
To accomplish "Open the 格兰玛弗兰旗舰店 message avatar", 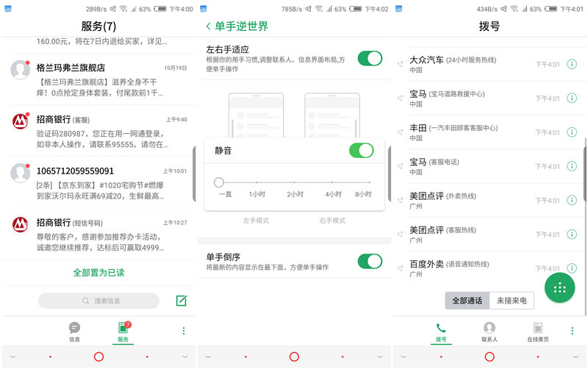I will point(21,70).
